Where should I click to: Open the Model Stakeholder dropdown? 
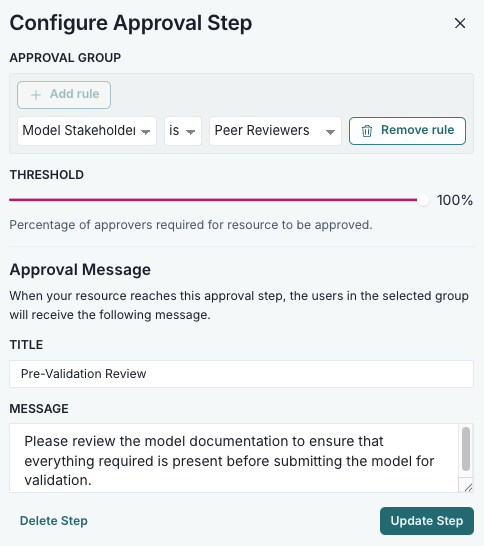87,131
